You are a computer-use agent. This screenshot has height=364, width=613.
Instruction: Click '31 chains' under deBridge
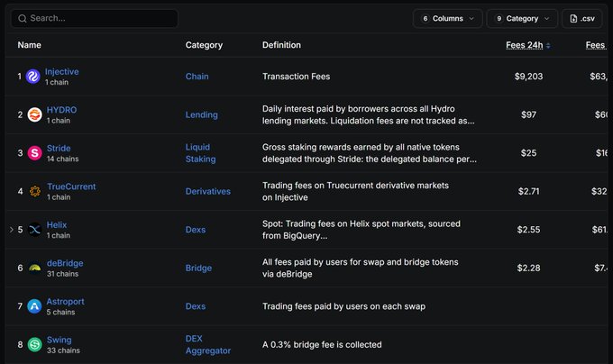[62, 273]
